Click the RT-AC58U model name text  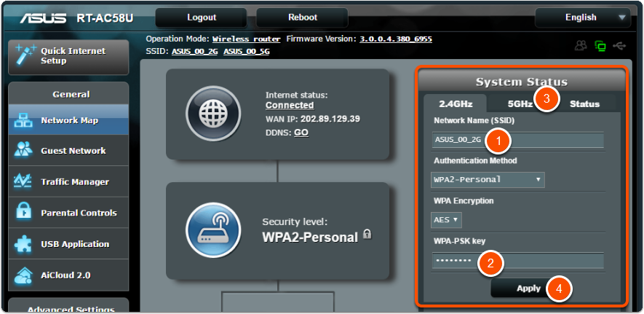pyautogui.click(x=105, y=18)
